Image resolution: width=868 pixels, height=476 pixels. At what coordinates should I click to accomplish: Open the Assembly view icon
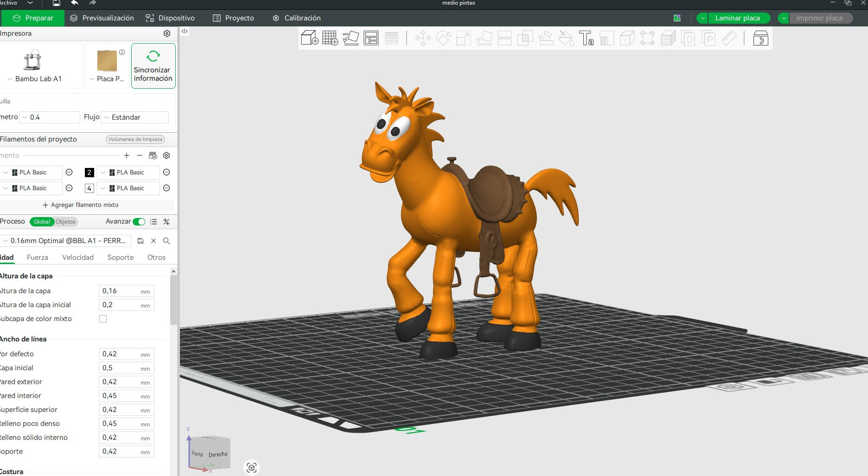(x=760, y=38)
